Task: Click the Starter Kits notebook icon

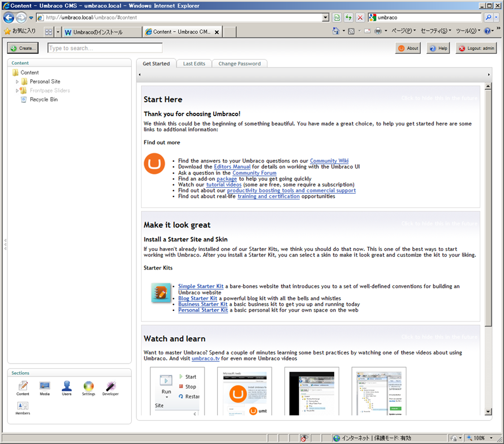Action: click(161, 293)
